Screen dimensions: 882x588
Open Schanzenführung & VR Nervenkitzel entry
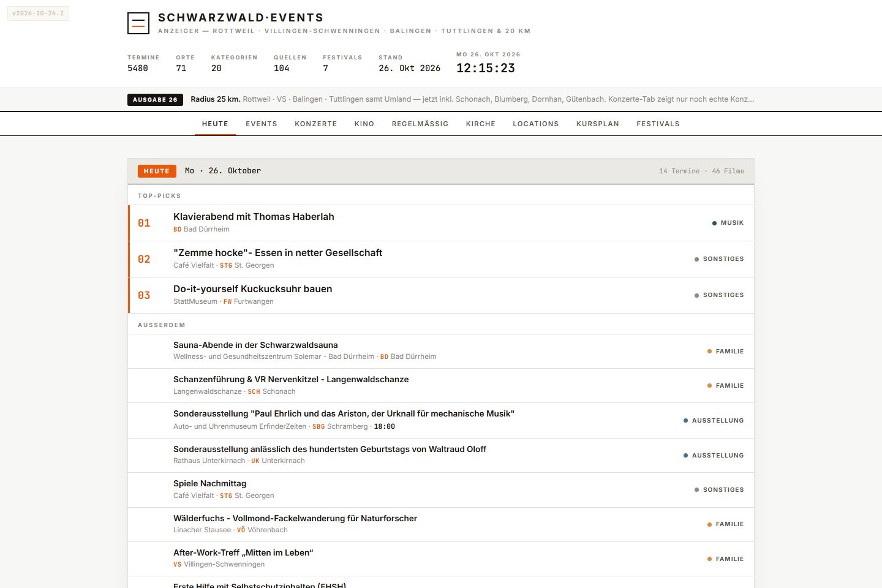point(441,386)
